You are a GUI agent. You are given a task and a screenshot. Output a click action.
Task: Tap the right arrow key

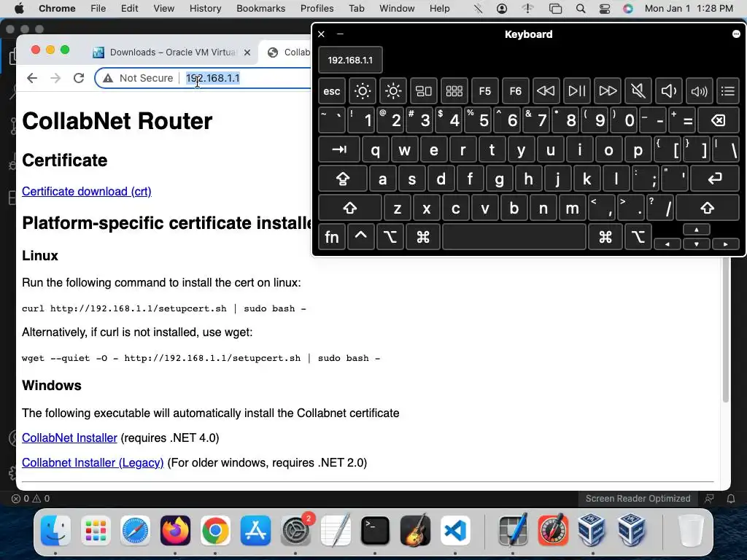[726, 244]
